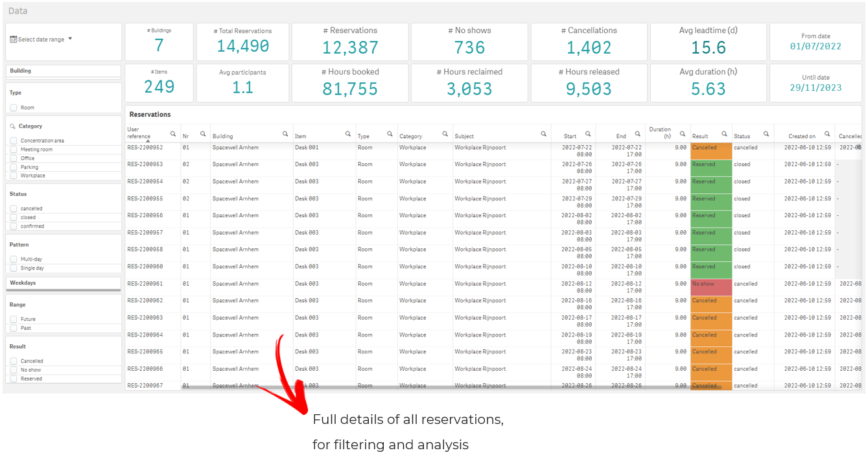Click the Start column search magnifier
Image resolution: width=868 pixels, height=457 pixels.
click(x=588, y=134)
